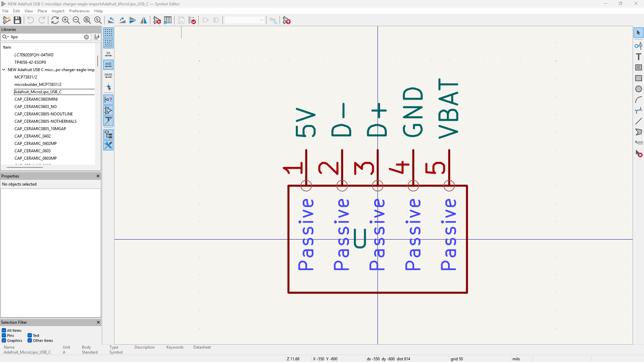The height and width of the screenshot is (362, 644).
Task: Choose the Delete tool
Action: pyautogui.click(x=638, y=154)
